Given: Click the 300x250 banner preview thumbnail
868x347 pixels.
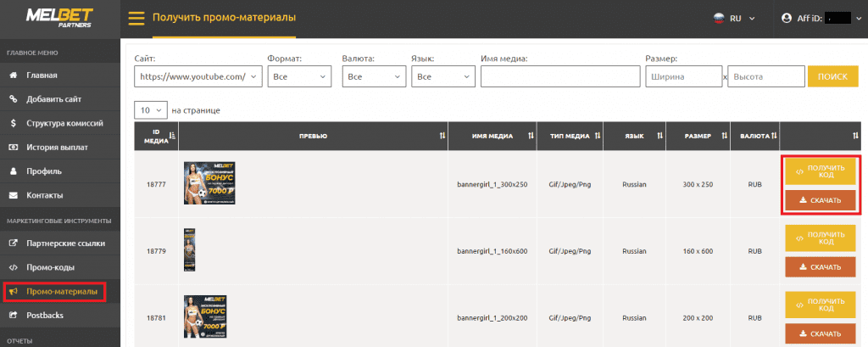Looking at the screenshot, I should (209, 183).
